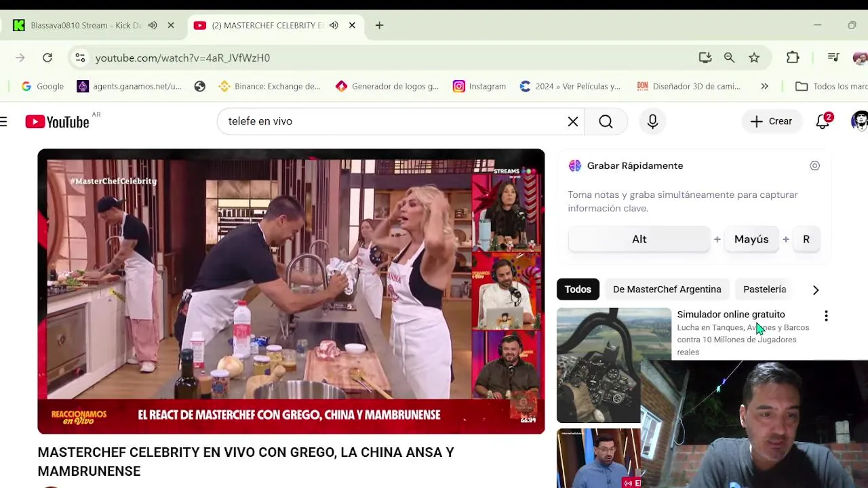Open the Crear button

tap(771, 121)
